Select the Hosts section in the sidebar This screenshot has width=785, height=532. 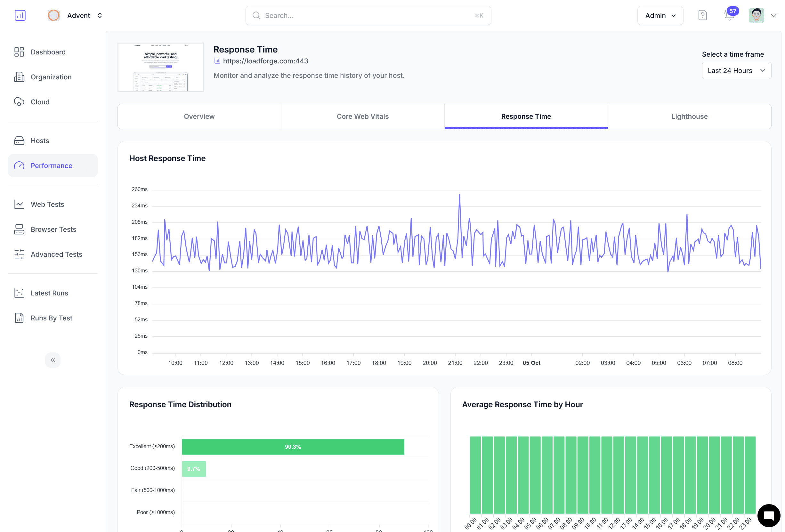click(x=39, y=141)
